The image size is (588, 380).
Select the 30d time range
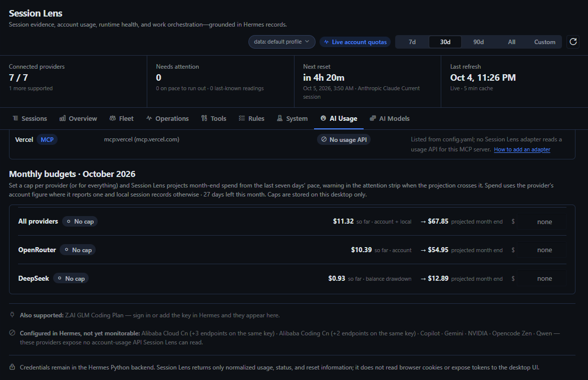[x=445, y=42]
